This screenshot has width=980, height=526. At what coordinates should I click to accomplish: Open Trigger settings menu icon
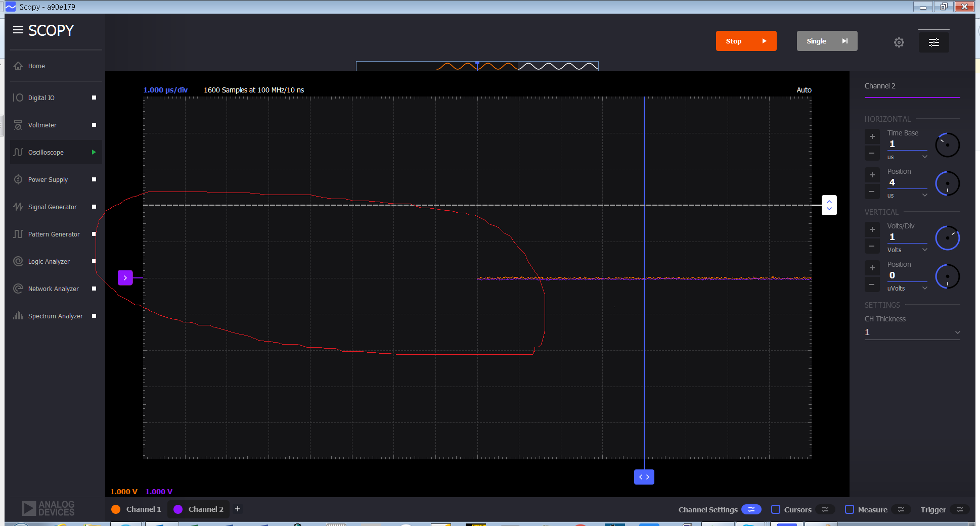tap(959, 509)
